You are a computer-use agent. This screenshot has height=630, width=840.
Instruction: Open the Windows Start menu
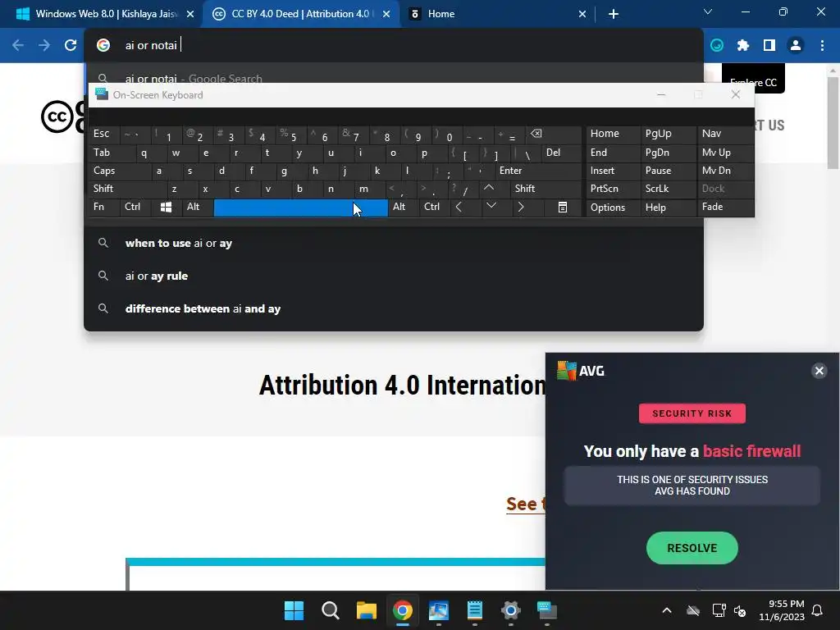tap(294, 610)
